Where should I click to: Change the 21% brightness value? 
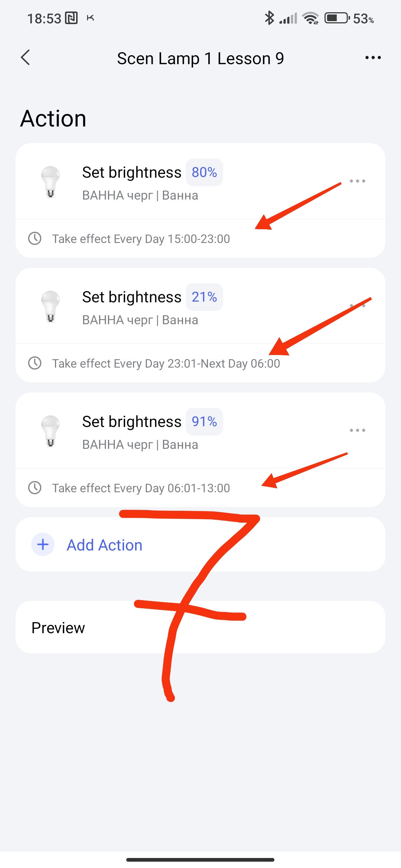pos(204,297)
